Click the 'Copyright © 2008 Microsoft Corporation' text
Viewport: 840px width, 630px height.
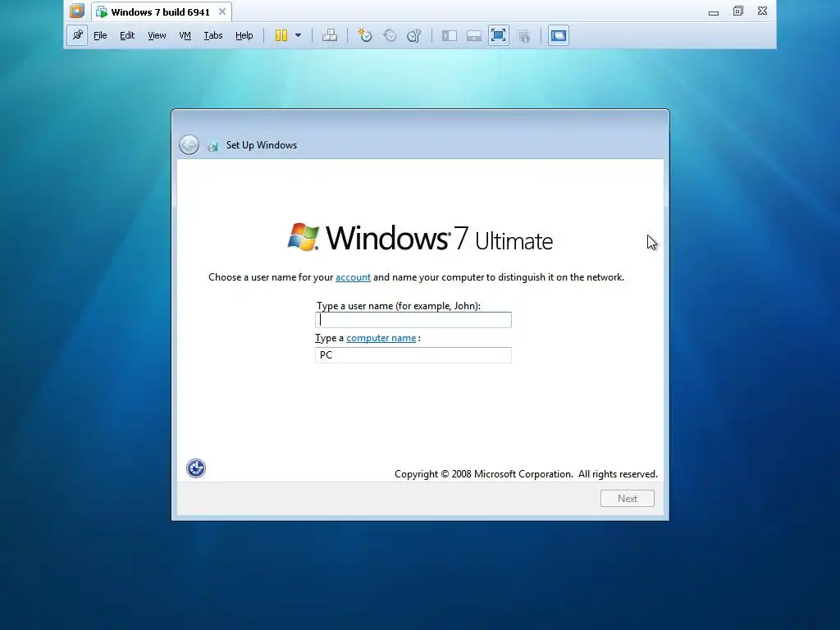(484, 474)
